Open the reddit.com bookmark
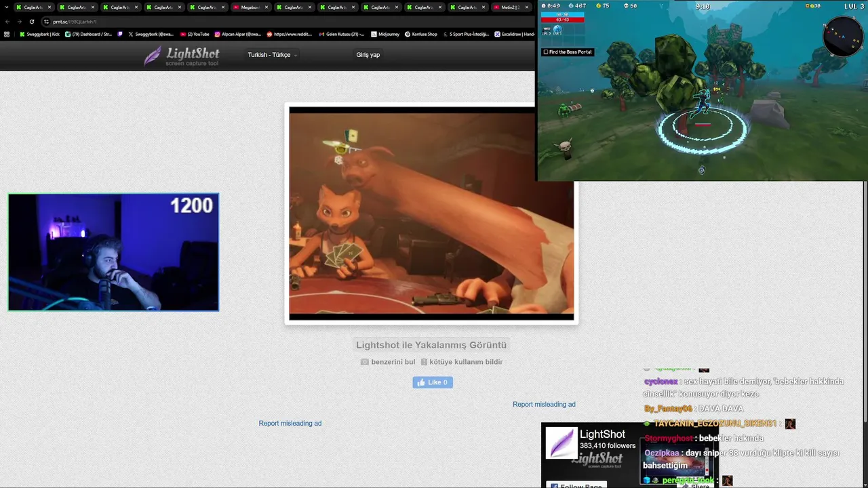This screenshot has width=868, height=488. point(288,34)
